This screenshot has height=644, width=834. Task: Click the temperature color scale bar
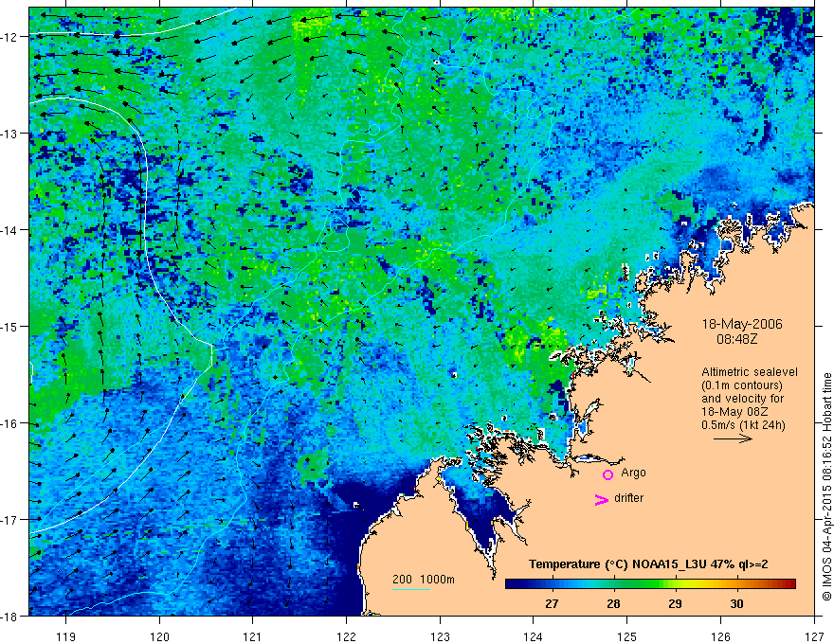[x=650, y=584]
